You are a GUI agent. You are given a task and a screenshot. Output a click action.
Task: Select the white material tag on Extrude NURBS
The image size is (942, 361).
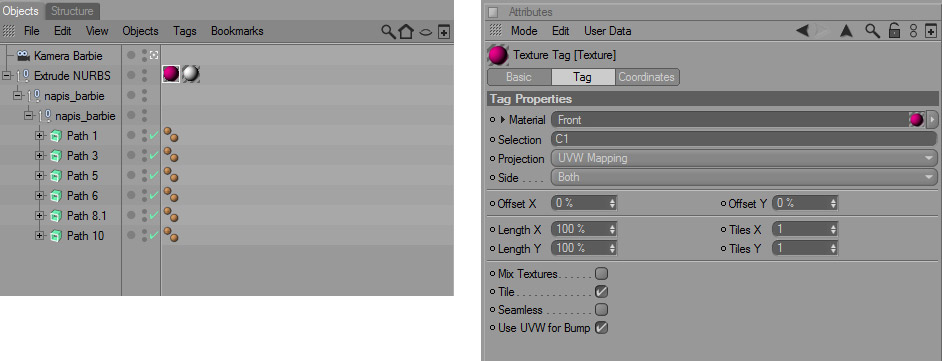click(x=191, y=74)
